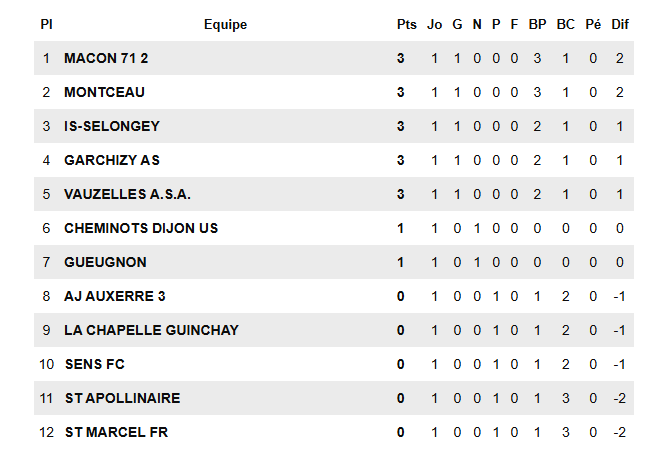The image size is (658, 456).
Task: Click the BP column header
Action: point(537,25)
